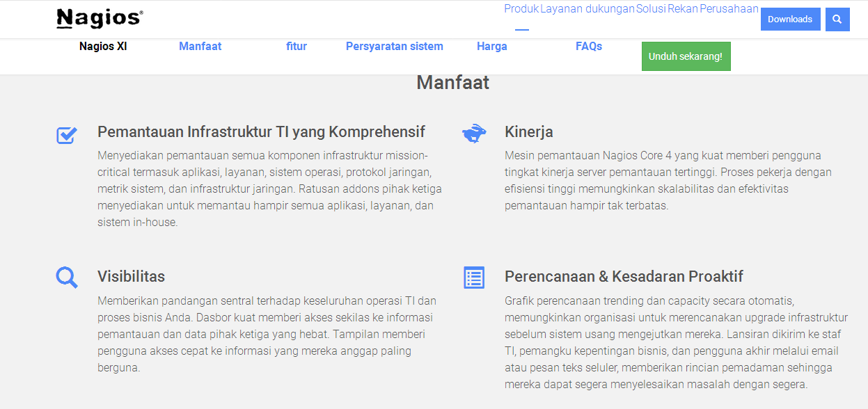Jump to the fitur section
This screenshot has height=409, width=868.
click(x=297, y=47)
